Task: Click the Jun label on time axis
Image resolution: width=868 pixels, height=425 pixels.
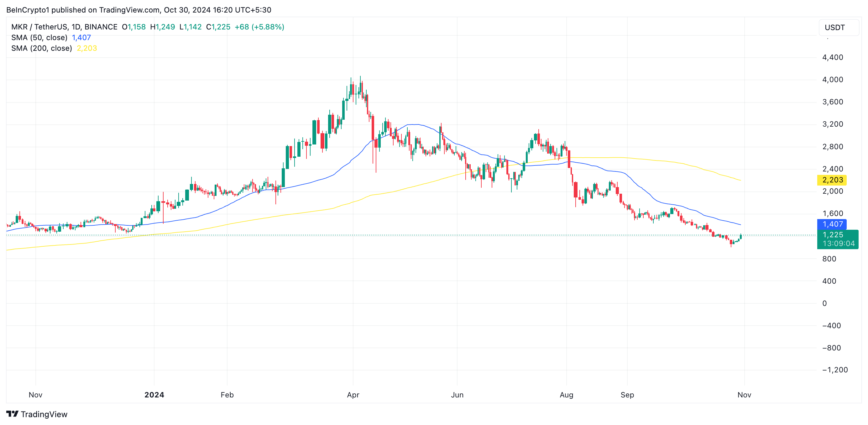Action: click(457, 395)
